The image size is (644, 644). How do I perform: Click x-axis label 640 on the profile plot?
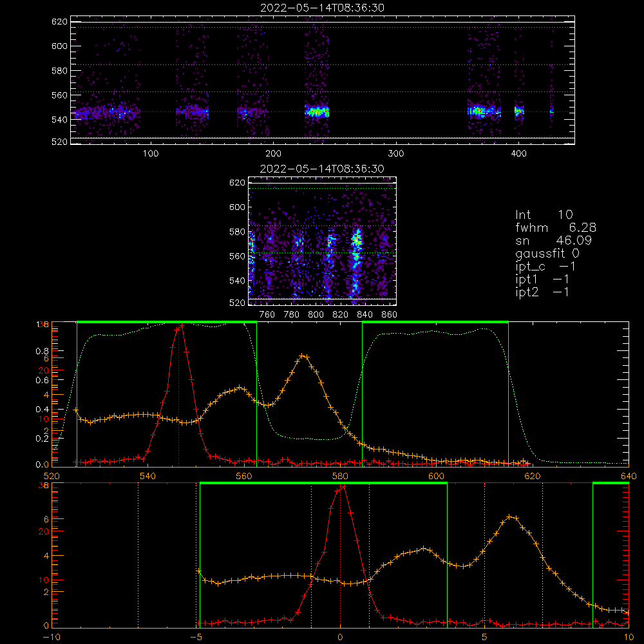(x=629, y=476)
